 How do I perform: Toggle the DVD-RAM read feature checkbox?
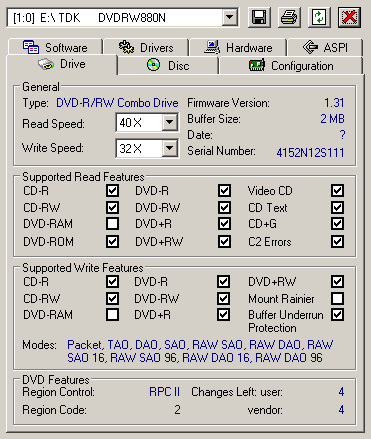point(112,224)
